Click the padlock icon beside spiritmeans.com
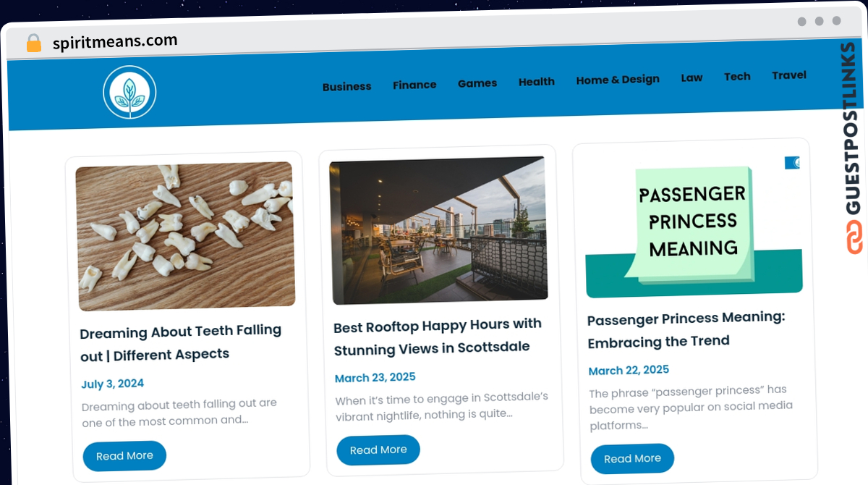This screenshot has width=868, height=485. [x=34, y=43]
